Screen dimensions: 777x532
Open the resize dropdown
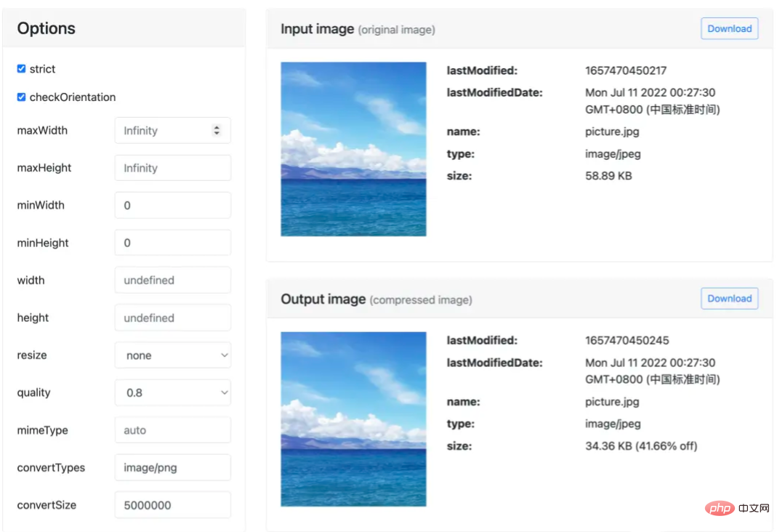(x=172, y=355)
